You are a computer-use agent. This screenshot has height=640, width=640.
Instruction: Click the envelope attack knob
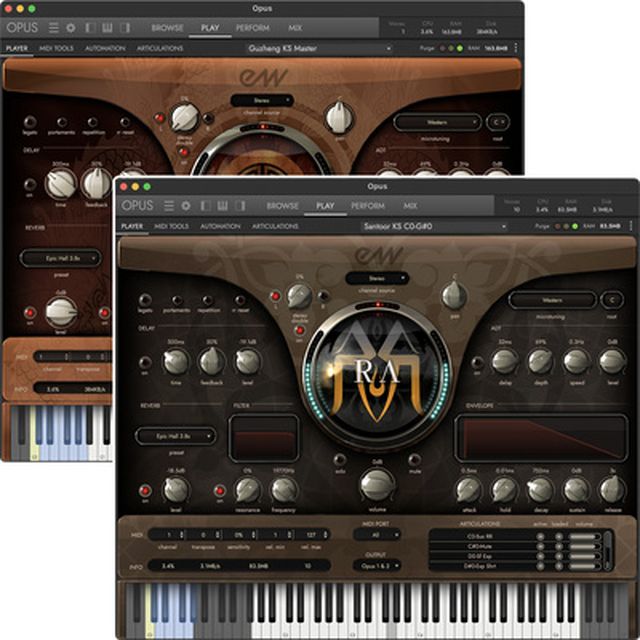(469, 489)
